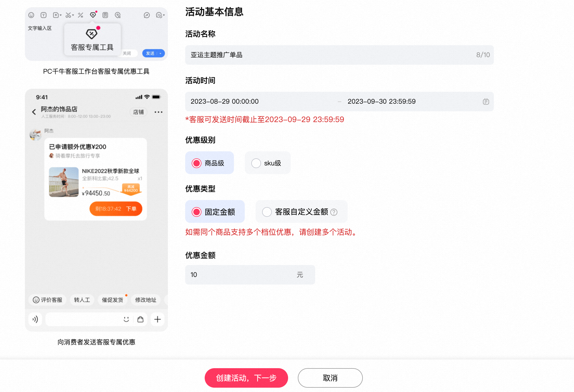Click the 取消 button

point(330,378)
